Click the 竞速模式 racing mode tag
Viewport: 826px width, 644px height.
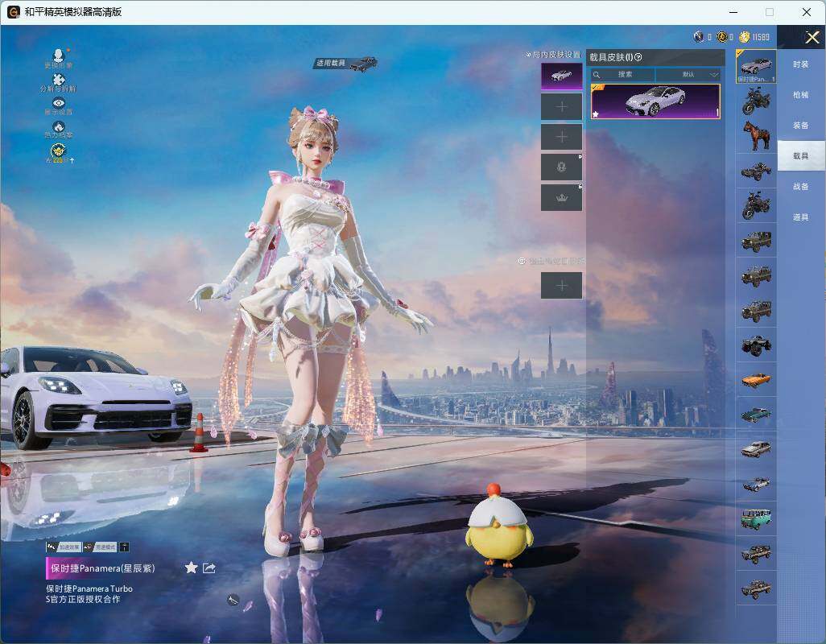click(100, 547)
